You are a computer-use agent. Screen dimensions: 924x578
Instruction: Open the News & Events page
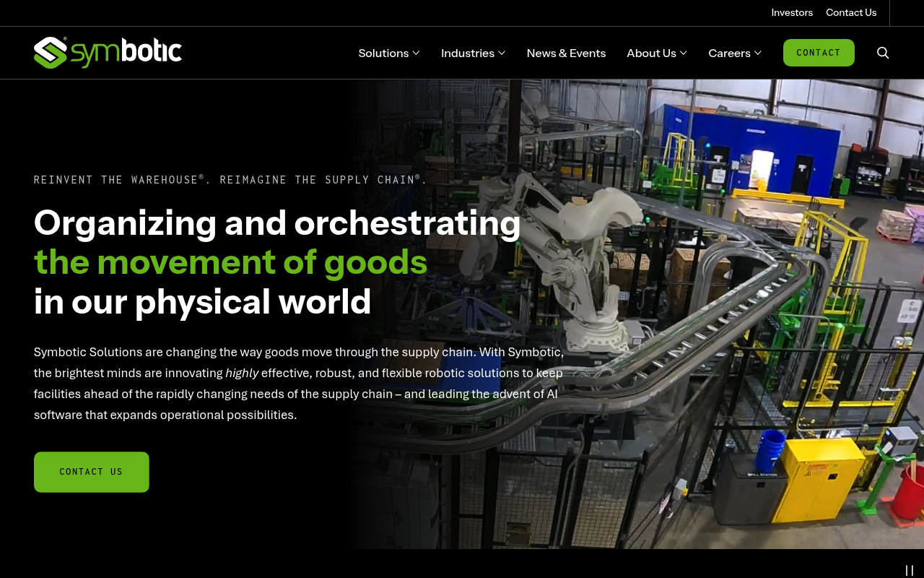566,53
